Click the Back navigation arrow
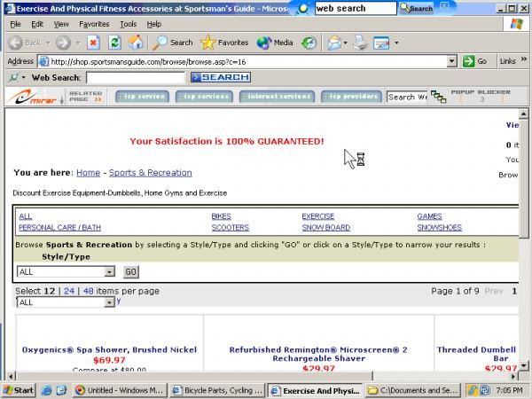The image size is (532, 399). click(15, 43)
